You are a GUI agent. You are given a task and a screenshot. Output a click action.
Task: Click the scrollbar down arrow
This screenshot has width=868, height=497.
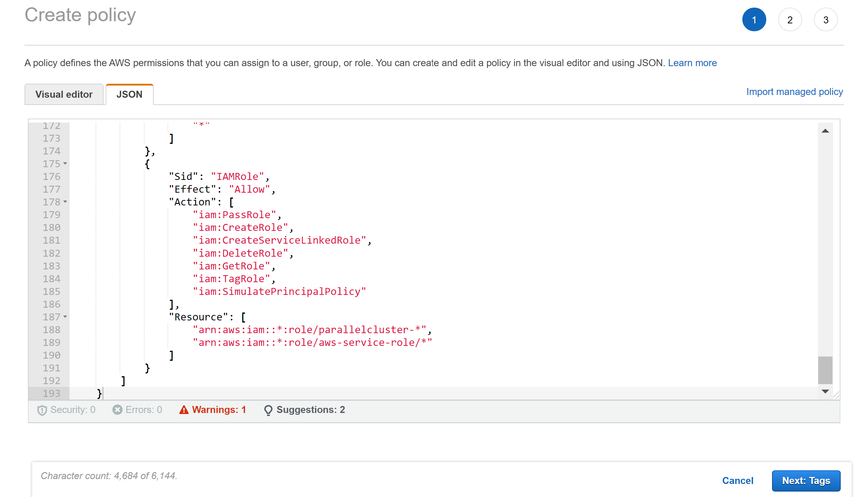tap(825, 391)
